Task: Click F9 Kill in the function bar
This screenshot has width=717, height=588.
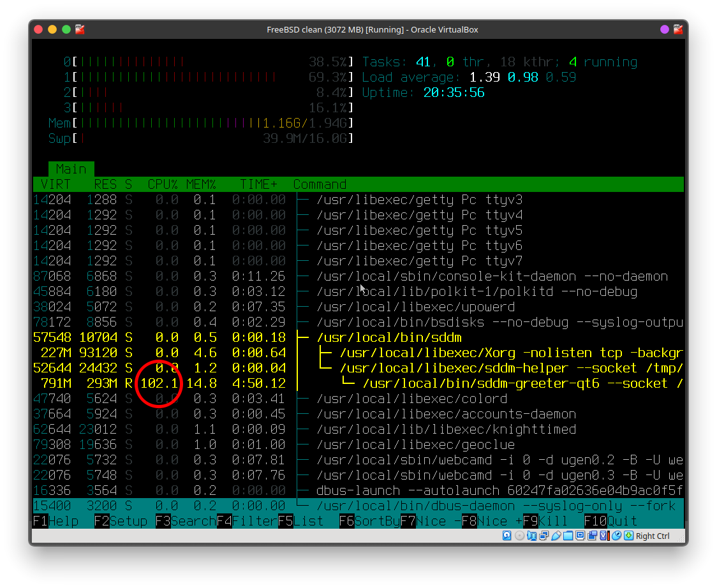Action: pyautogui.click(x=545, y=521)
